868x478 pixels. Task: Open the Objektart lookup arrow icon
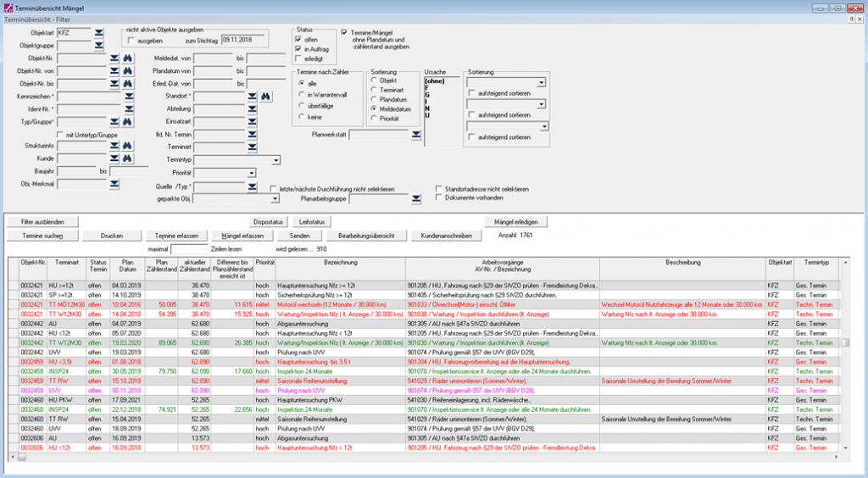click(x=98, y=32)
